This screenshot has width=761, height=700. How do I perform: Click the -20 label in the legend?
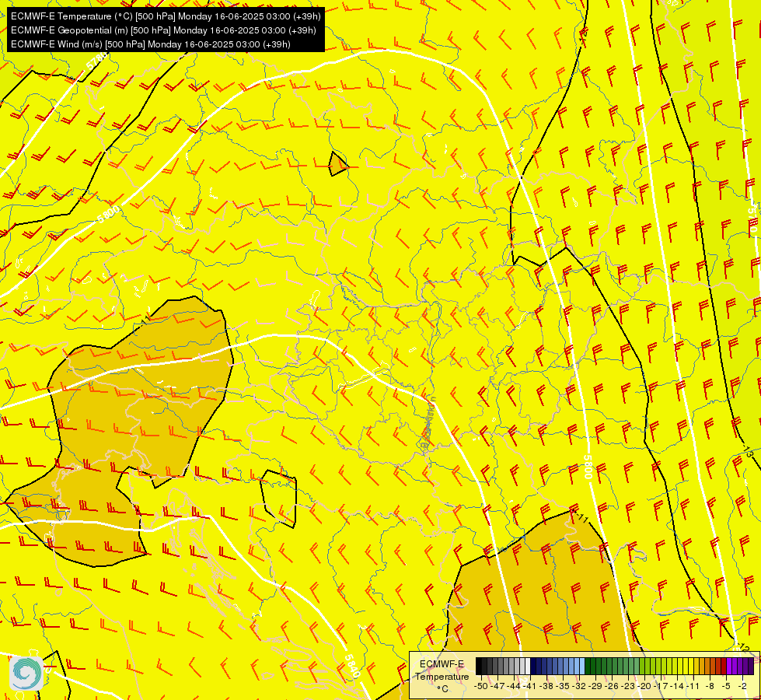[x=645, y=686]
